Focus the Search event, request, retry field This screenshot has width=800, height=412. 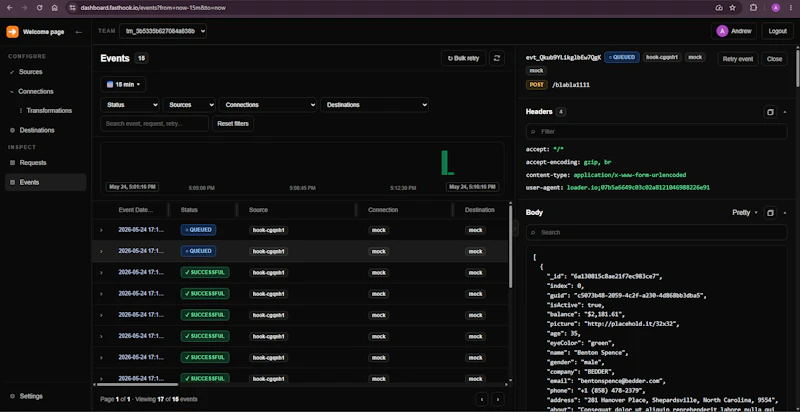(155, 124)
